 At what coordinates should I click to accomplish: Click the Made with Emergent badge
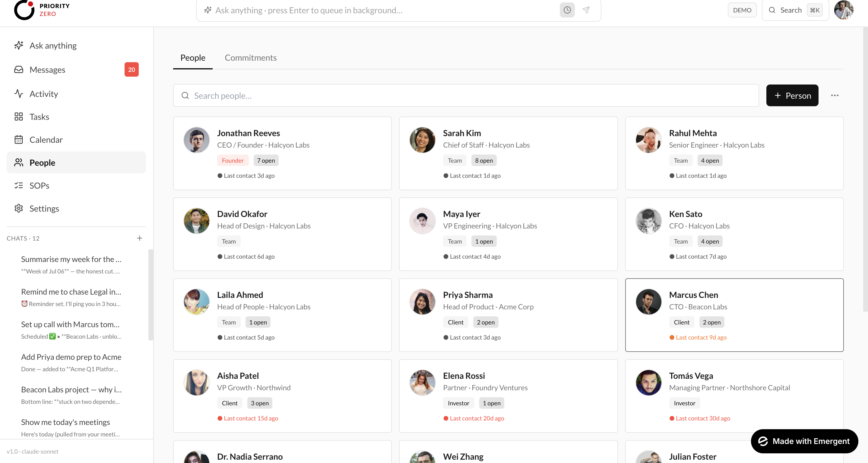[804, 441]
